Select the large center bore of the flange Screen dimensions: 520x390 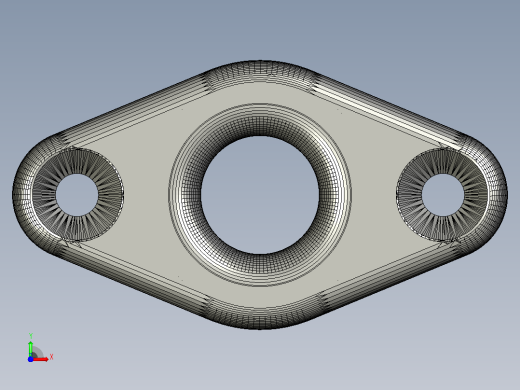point(260,195)
